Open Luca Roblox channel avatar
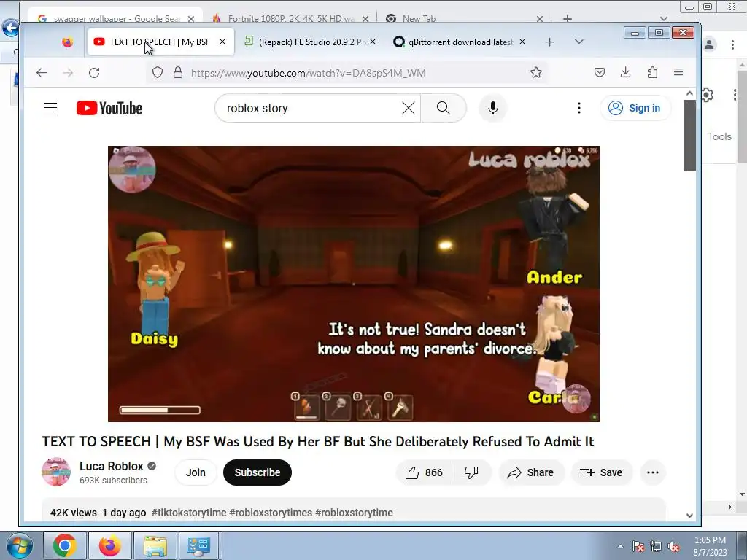This screenshot has width=747, height=560. click(x=56, y=472)
